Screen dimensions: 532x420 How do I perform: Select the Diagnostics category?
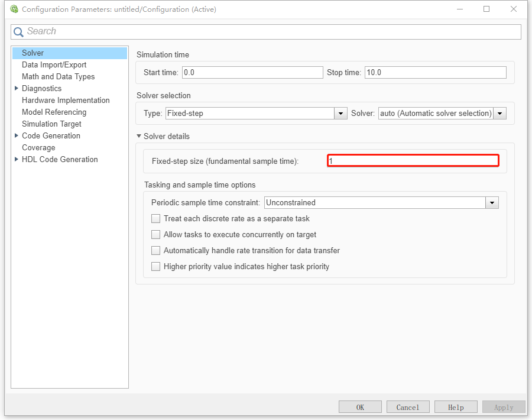tap(41, 89)
